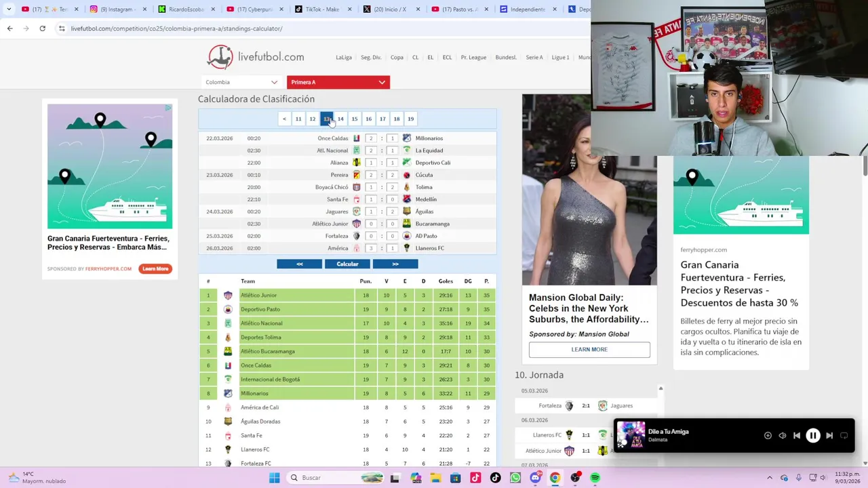Pause the Dile a Tu Amiga track
868x488 pixels.
(x=812, y=436)
